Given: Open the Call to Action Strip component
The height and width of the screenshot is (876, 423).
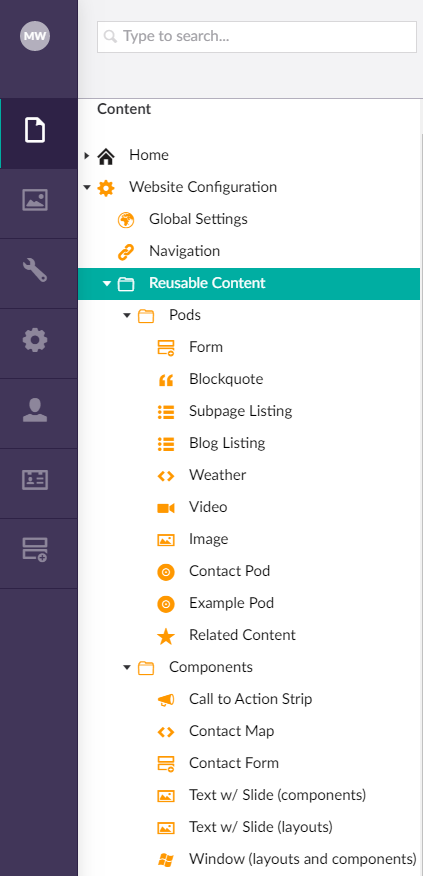Looking at the screenshot, I should click(x=250, y=699).
